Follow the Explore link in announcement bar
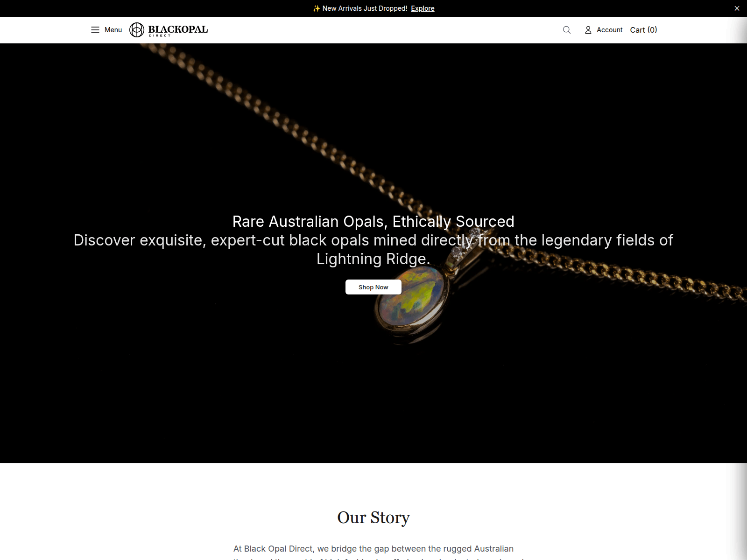 (x=423, y=8)
